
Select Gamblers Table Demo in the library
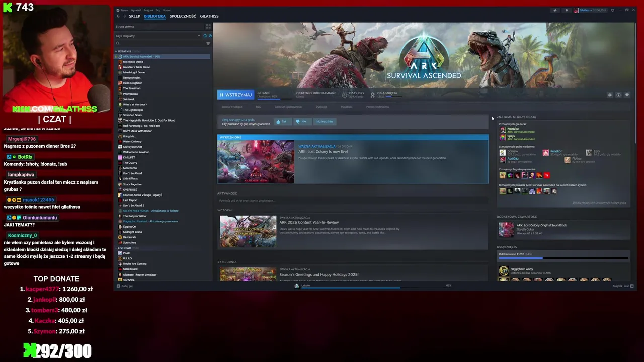pyautogui.click(x=136, y=67)
